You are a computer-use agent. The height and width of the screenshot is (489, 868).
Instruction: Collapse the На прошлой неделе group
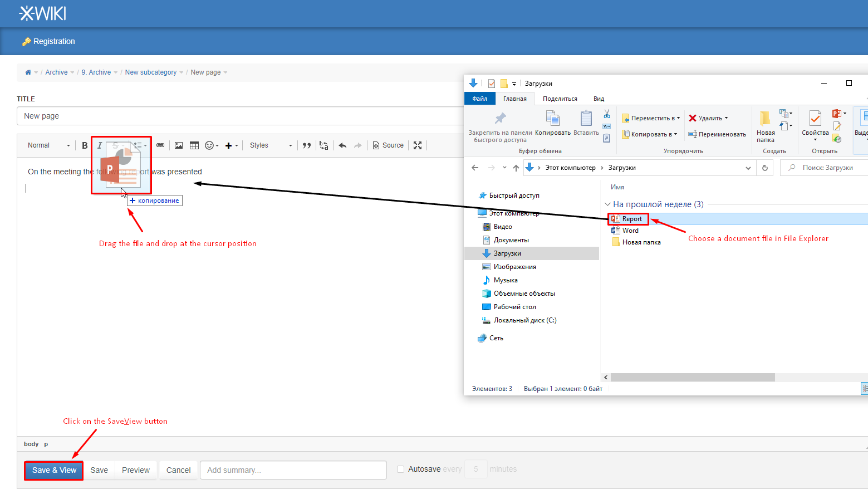pyautogui.click(x=607, y=204)
